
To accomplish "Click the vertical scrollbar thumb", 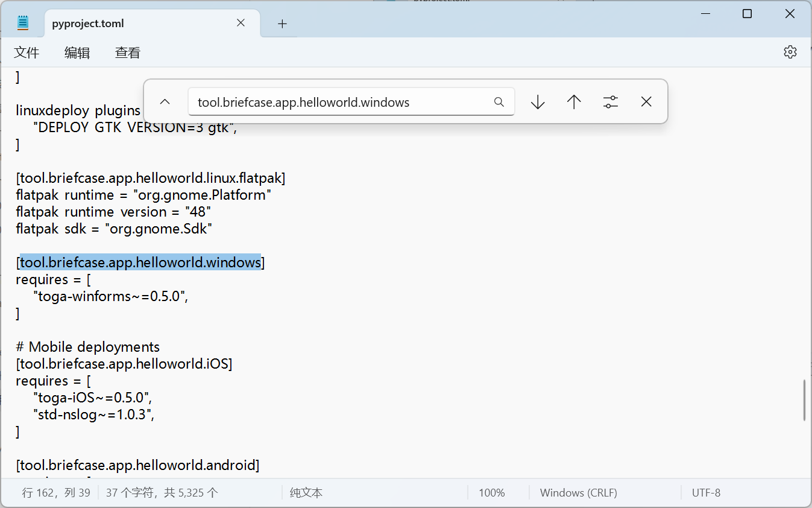I will [804, 400].
